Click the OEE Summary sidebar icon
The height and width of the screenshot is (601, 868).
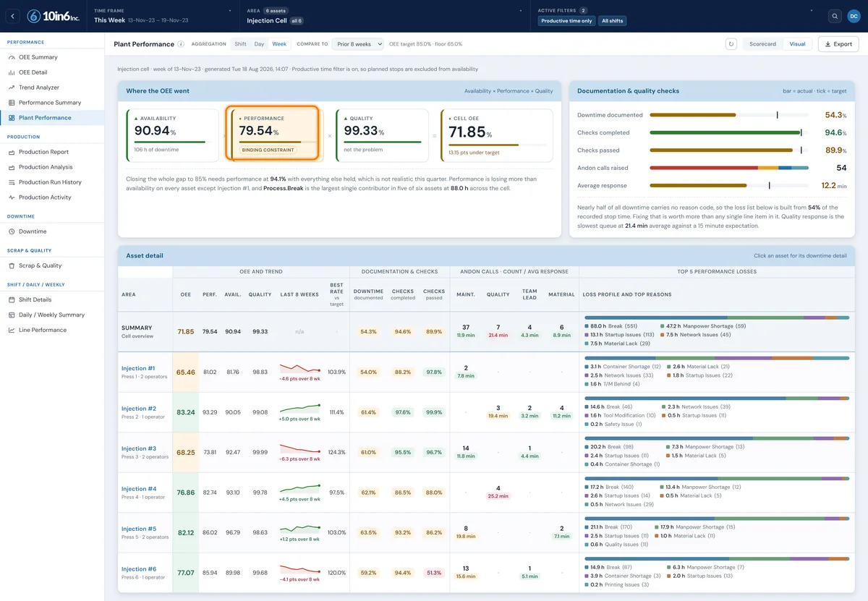(12, 57)
